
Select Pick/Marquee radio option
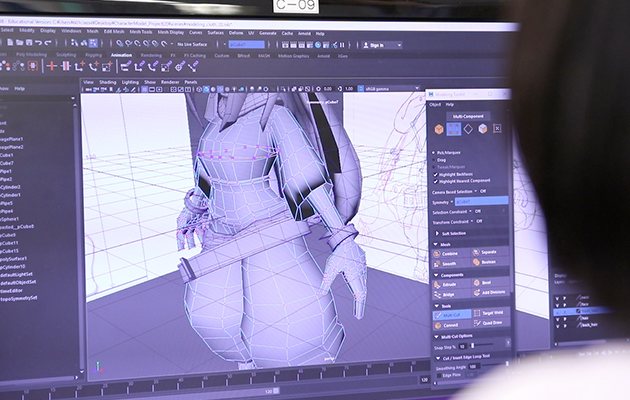[434, 153]
